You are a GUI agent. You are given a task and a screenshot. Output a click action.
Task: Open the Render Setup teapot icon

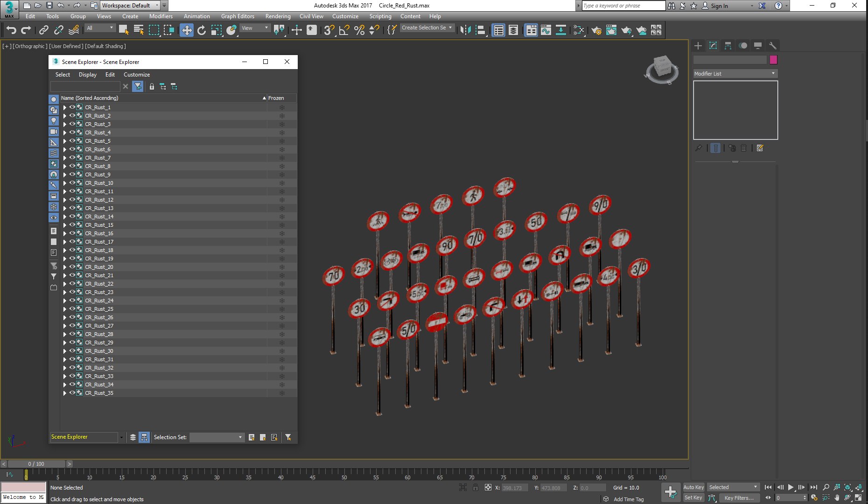[x=596, y=30]
